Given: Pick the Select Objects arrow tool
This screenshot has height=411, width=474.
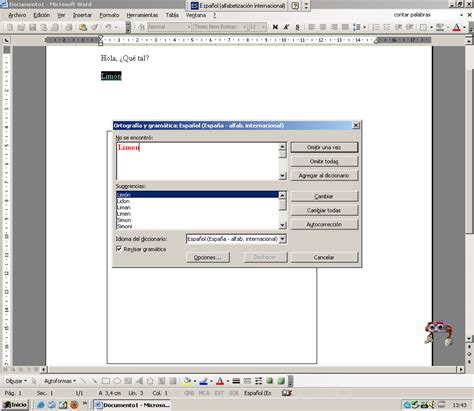Looking at the screenshot, I should coord(34,381).
